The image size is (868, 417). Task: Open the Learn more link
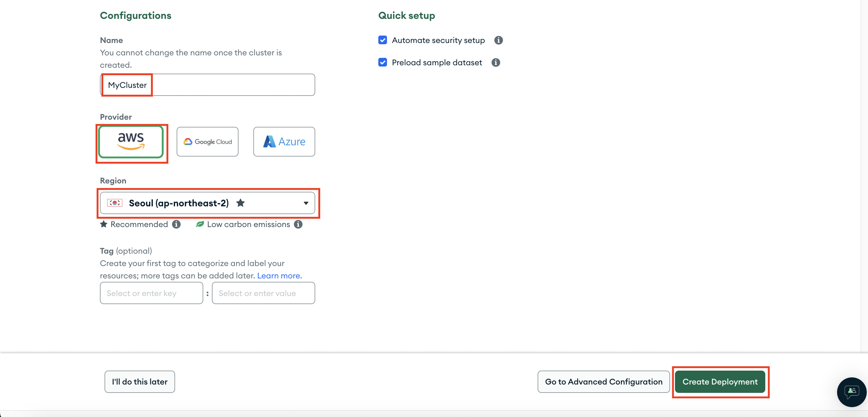[279, 276]
